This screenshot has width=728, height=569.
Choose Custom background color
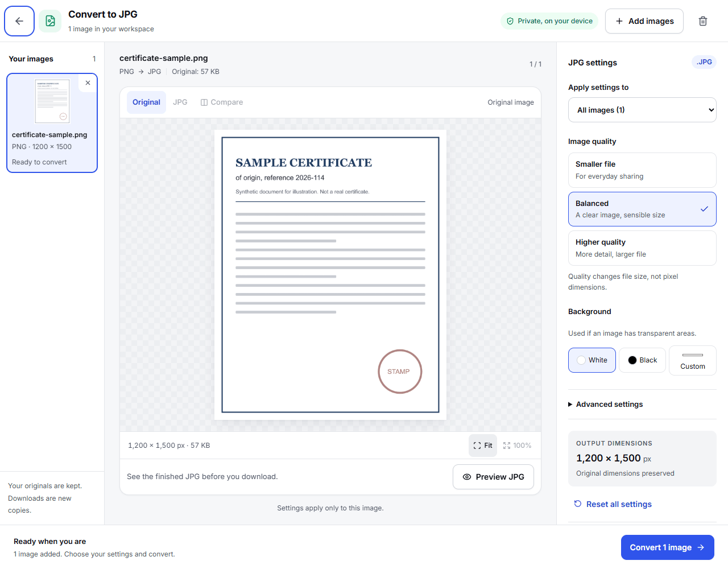coord(693,360)
